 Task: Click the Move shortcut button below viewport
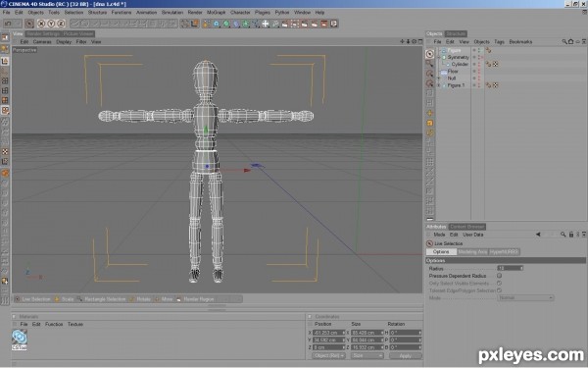pos(164,299)
